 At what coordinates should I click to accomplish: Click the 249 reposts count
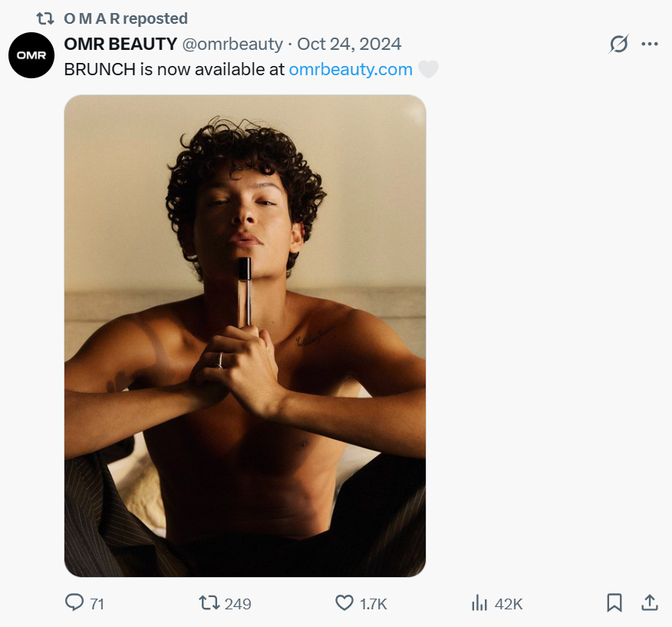pos(238,604)
